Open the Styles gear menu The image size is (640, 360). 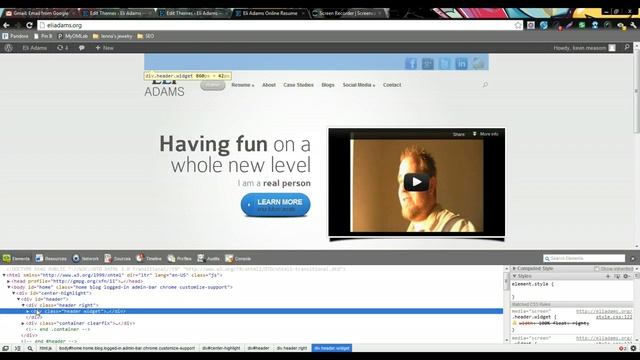[x=626, y=276]
